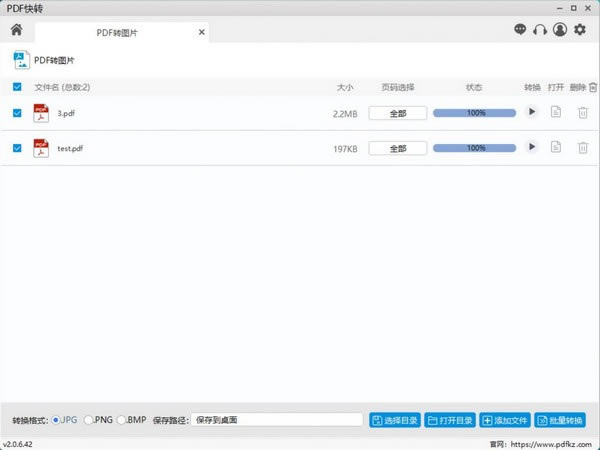Viewport: 600px width, 450px height.
Task: Open page selection for 3.pdf
Action: click(x=398, y=113)
